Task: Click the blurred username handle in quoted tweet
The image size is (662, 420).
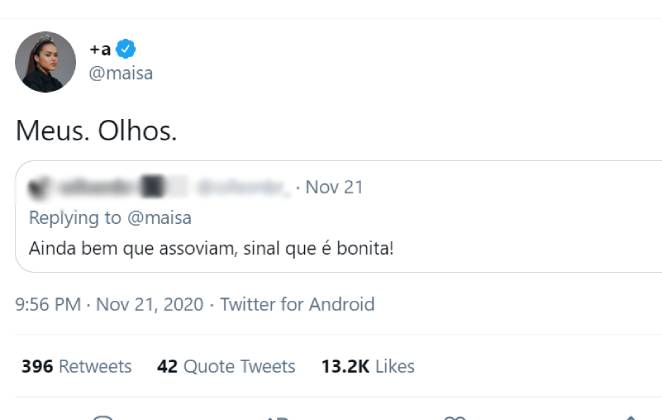Action: pos(243,187)
